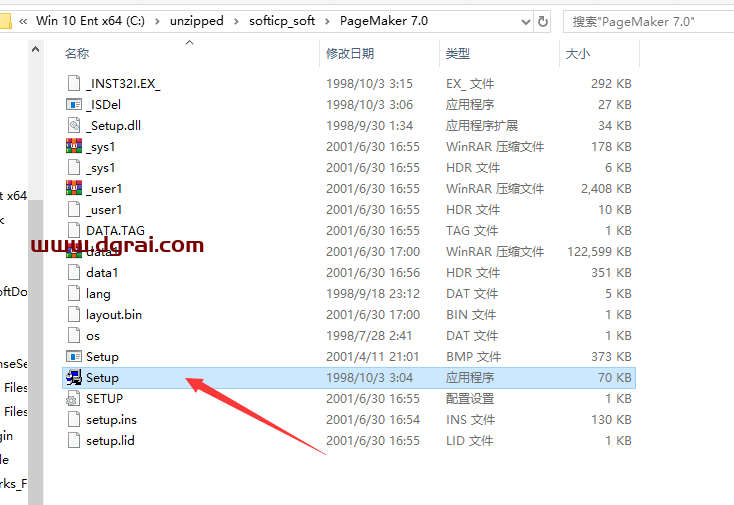
Task: Refresh the PageMaker 7.0 folder
Action: point(543,22)
